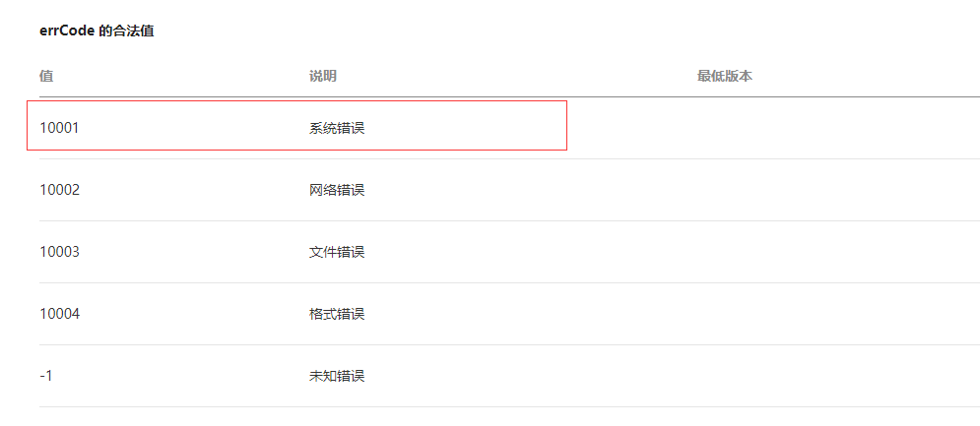
Task: Select the 10001 error code value
Action: [x=59, y=127]
